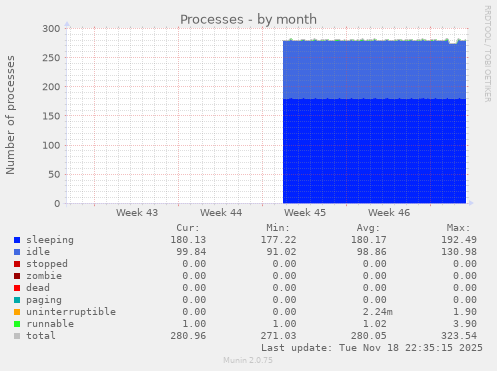The height and width of the screenshot is (371, 497).
Task: Click the 250 y-axis tick label
Action: (51, 58)
